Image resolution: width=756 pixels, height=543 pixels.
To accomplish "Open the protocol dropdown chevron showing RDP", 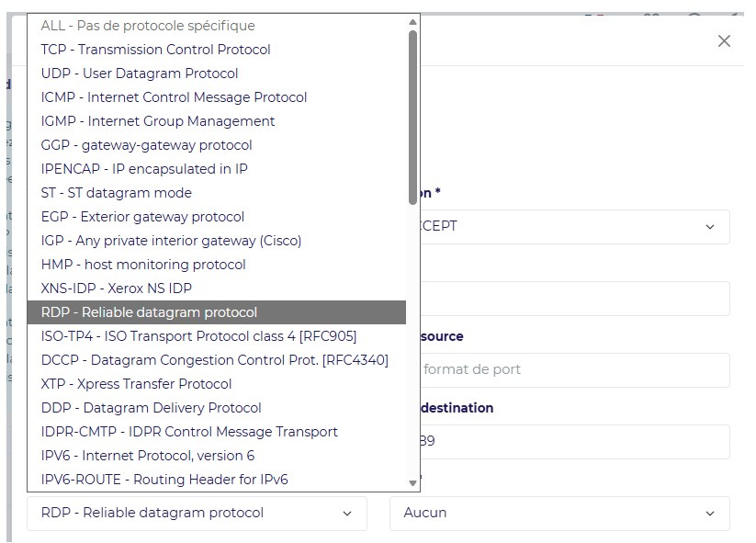I will 346,514.
